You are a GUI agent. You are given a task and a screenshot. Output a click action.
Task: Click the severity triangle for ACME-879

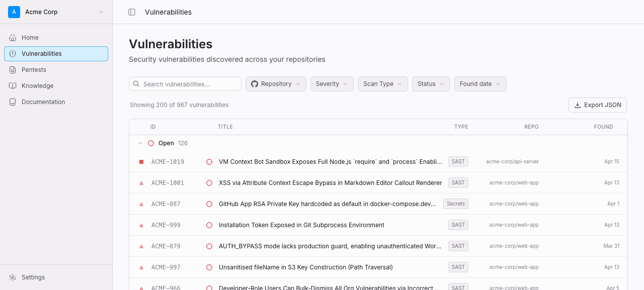pyautogui.click(x=141, y=246)
